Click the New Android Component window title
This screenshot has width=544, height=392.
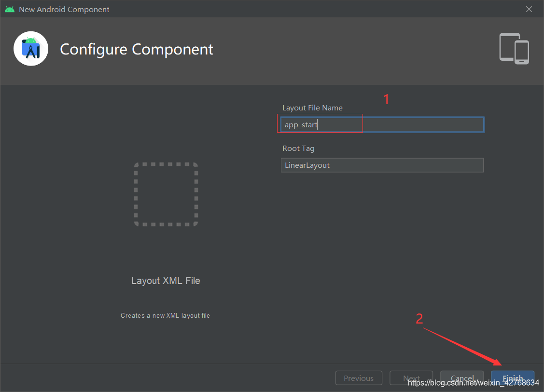(64, 9)
